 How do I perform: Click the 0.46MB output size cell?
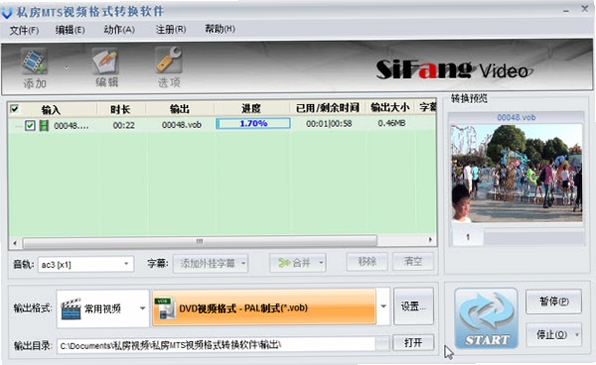pyautogui.click(x=392, y=123)
